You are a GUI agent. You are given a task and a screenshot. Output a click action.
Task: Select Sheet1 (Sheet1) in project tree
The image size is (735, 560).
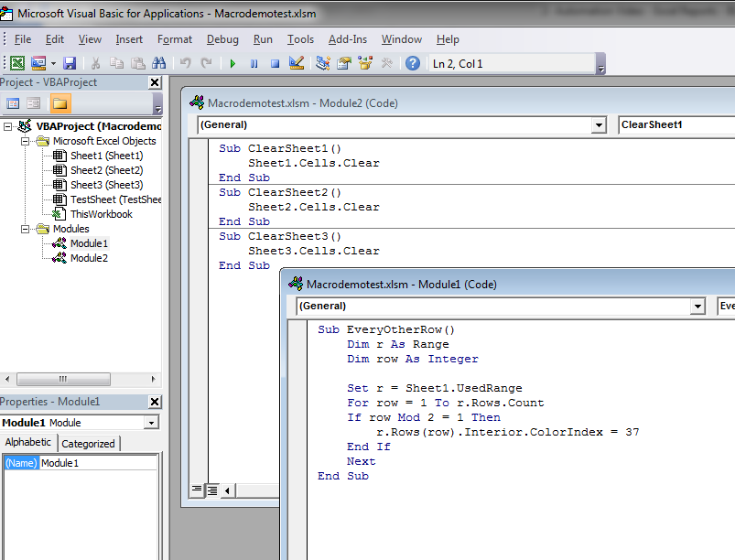[x=106, y=156]
